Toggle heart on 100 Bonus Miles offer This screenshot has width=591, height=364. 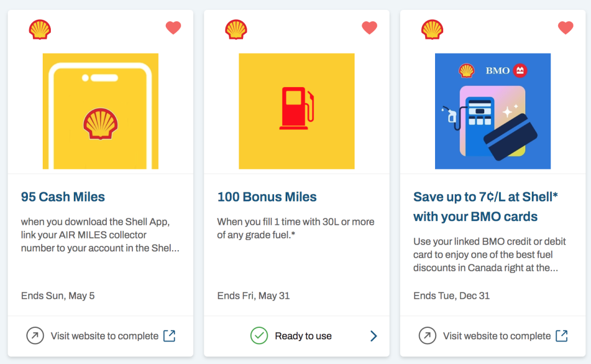(369, 28)
